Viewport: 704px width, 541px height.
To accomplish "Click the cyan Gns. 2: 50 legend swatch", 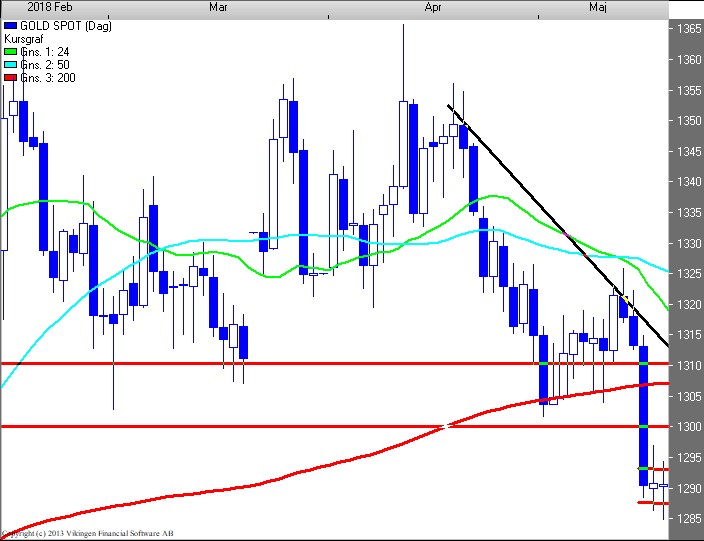I will pyautogui.click(x=12, y=64).
